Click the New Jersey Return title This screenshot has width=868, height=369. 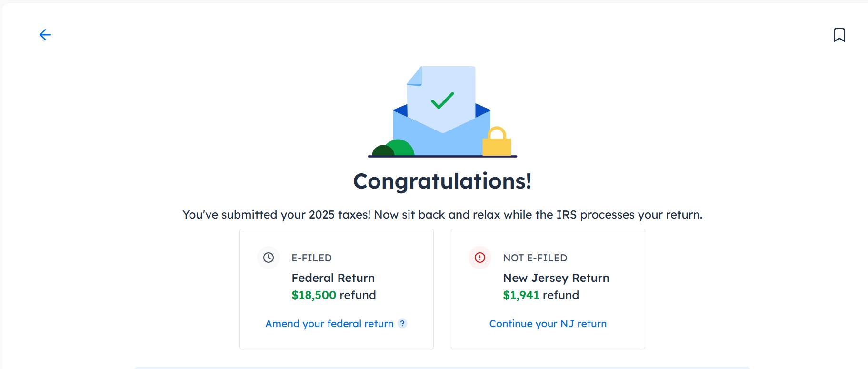556,278
